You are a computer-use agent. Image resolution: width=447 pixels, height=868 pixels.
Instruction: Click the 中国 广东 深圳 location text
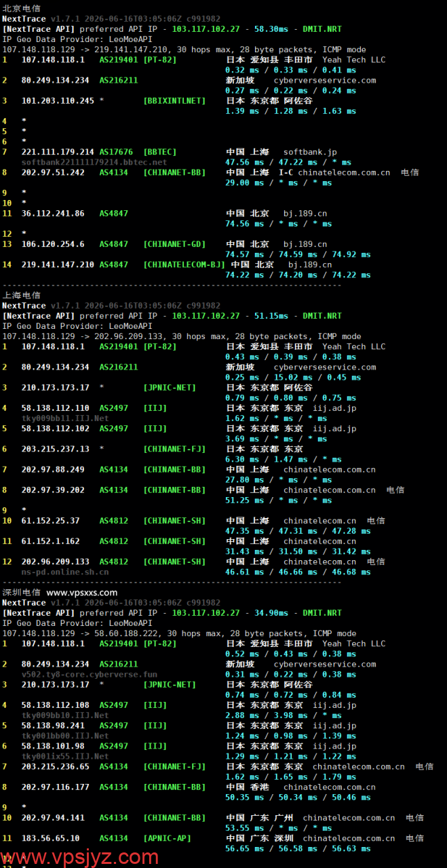click(260, 838)
